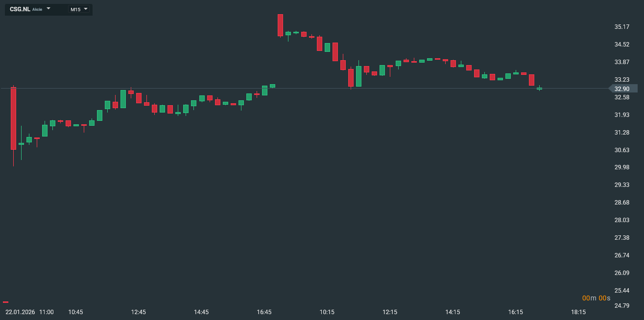Expand the M15 timeframe dropdown

pos(78,9)
